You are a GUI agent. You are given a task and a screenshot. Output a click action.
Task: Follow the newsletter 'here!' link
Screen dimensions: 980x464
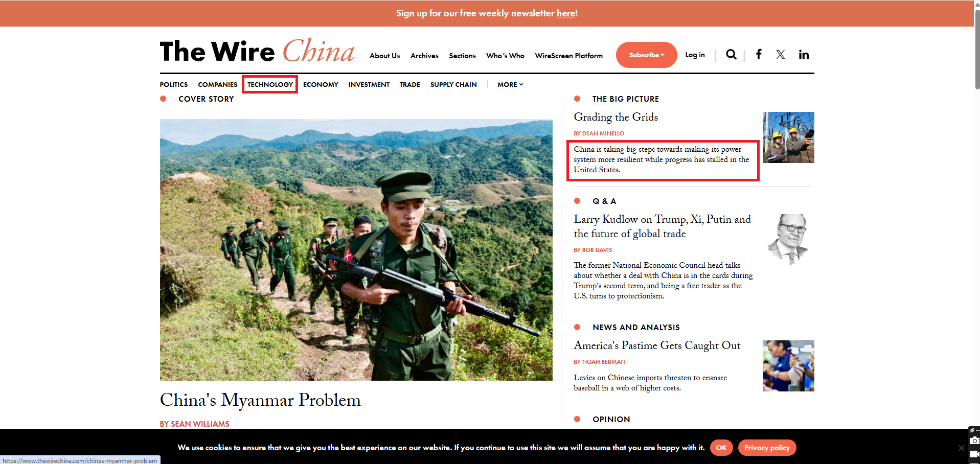[567, 13]
